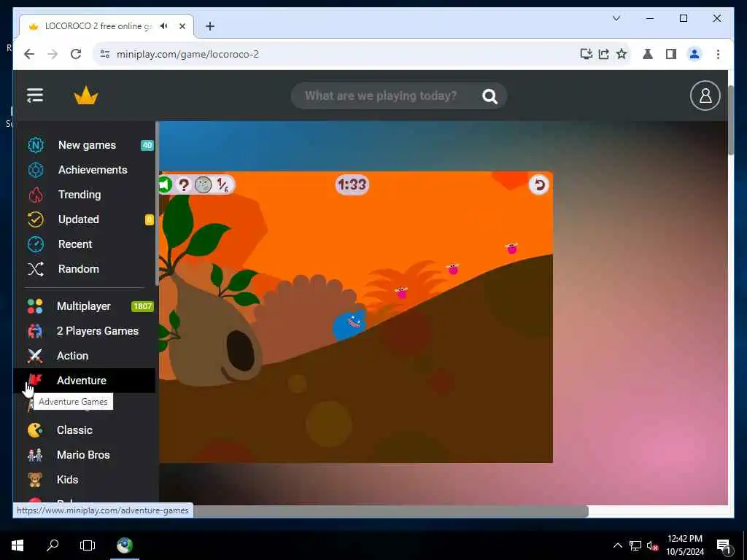Image resolution: width=747 pixels, height=560 pixels.
Task: Open Chrome three-dot menu
Action: (718, 54)
